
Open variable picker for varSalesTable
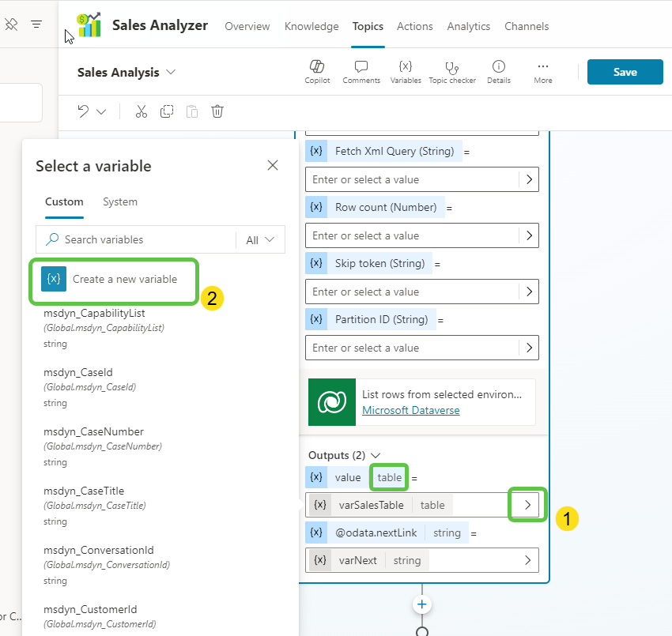point(527,505)
